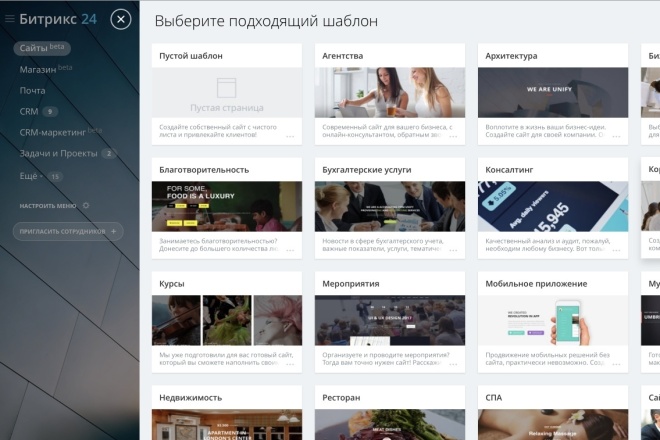The width and height of the screenshot is (660, 440).
Task: Click Выберите подходящий шаблон heading
Action: point(266,21)
